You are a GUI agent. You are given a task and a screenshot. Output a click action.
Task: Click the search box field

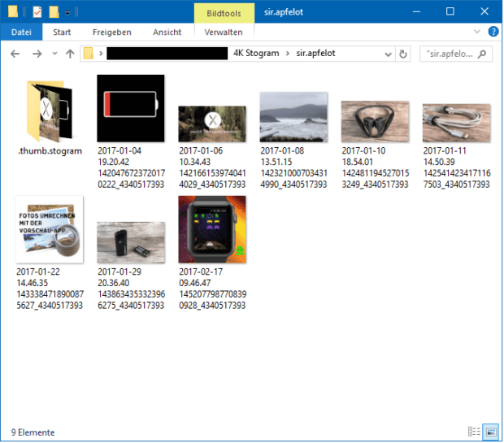point(447,54)
